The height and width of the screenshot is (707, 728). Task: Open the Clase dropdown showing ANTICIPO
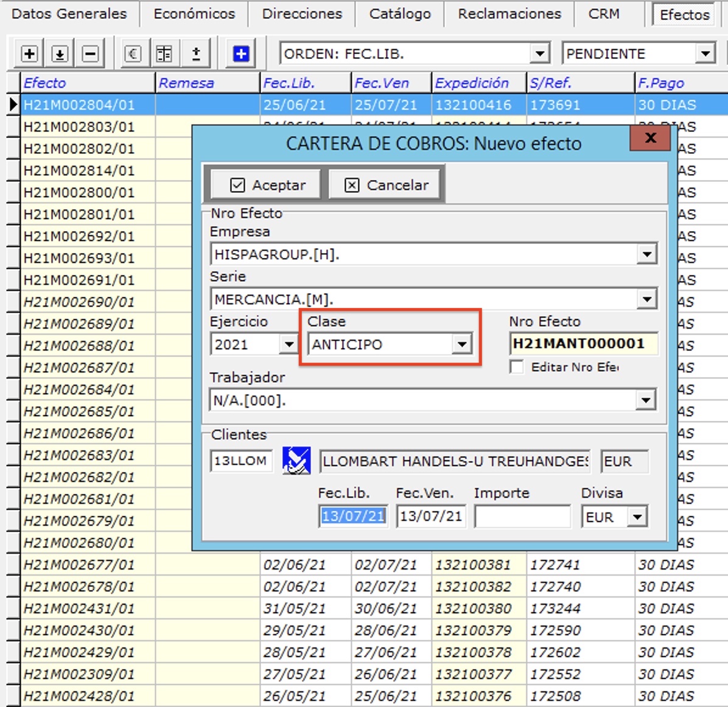tap(462, 344)
